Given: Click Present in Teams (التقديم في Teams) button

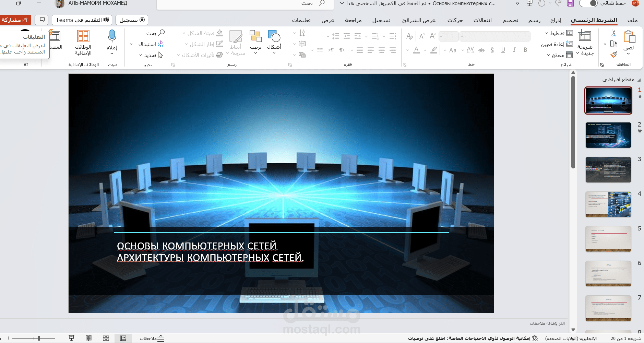Looking at the screenshot, I should (x=82, y=20).
